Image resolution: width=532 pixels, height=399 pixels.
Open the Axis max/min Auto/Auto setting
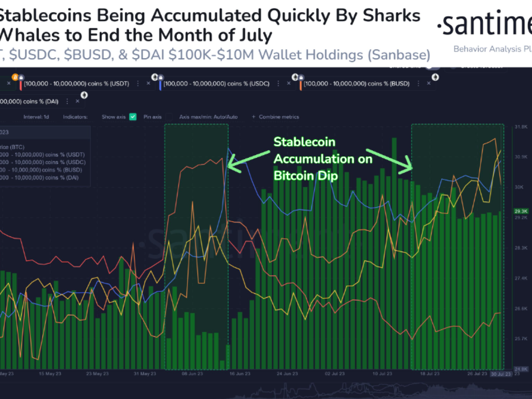click(x=208, y=117)
